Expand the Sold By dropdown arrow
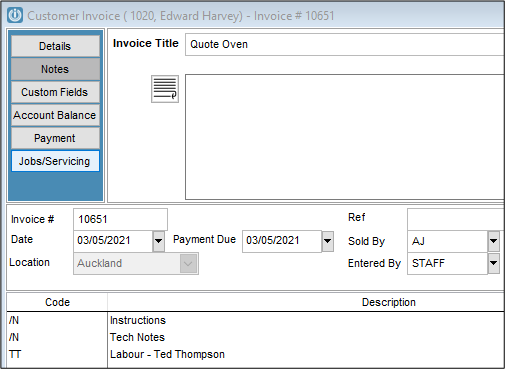505x369 pixels. click(494, 241)
